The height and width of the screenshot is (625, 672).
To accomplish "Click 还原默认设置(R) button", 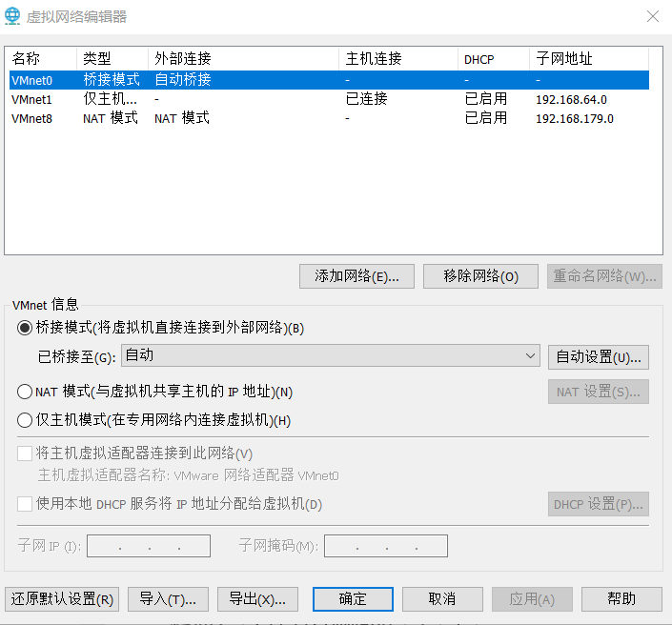I will pos(62,599).
